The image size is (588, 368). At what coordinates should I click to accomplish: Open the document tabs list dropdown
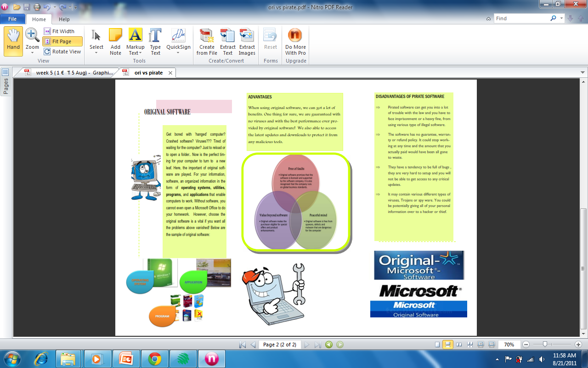(582, 73)
